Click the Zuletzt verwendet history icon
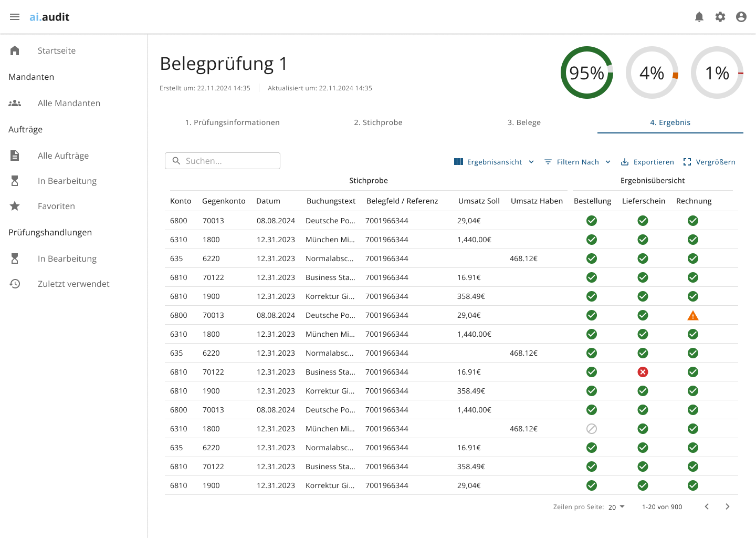 (x=15, y=284)
